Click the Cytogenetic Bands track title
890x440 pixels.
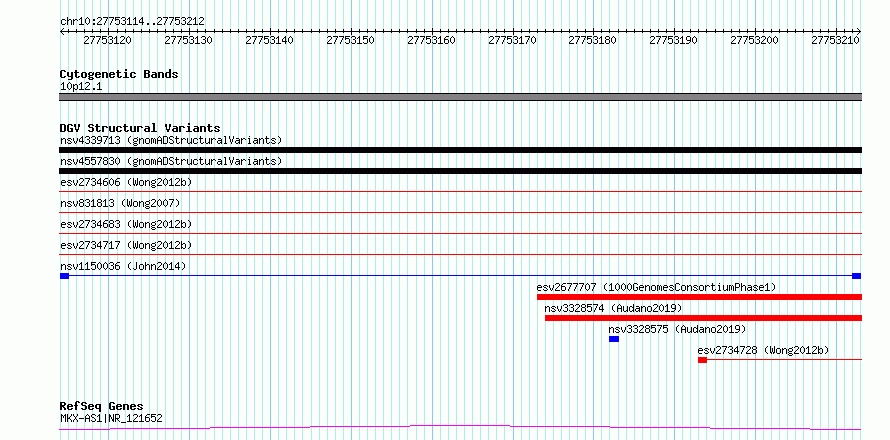[x=119, y=74]
